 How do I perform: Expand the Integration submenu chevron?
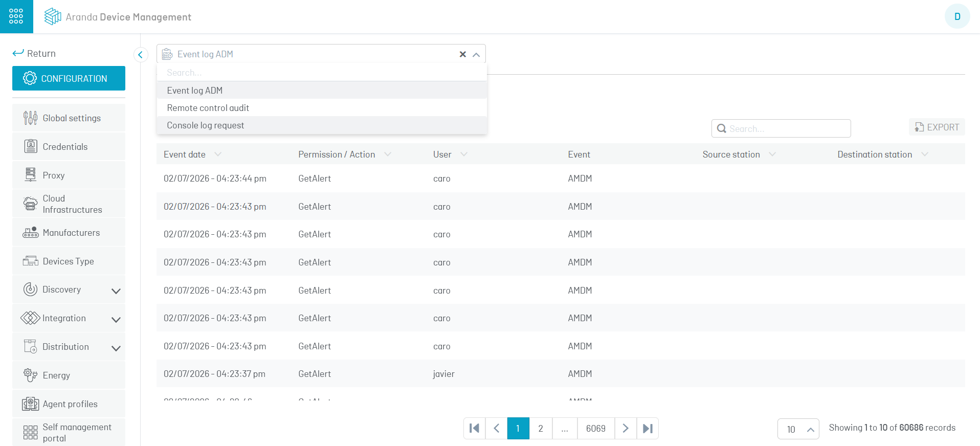(x=116, y=320)
